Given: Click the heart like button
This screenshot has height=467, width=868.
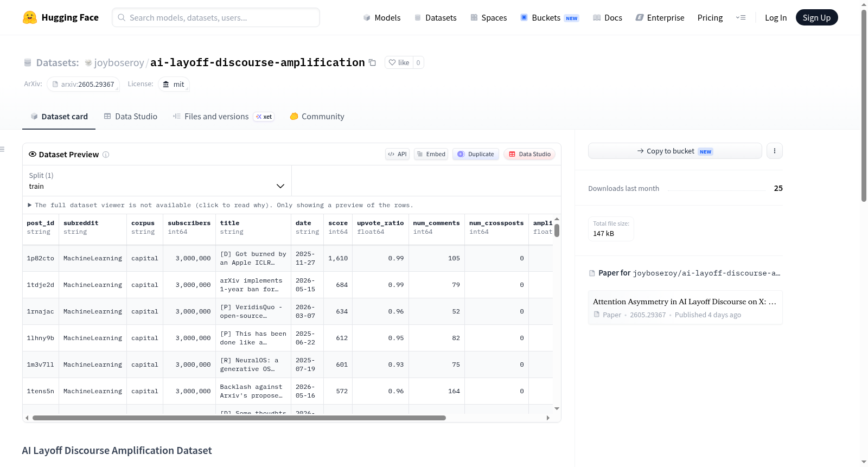Looking at the screenshot, I should (x=399, y=62).
